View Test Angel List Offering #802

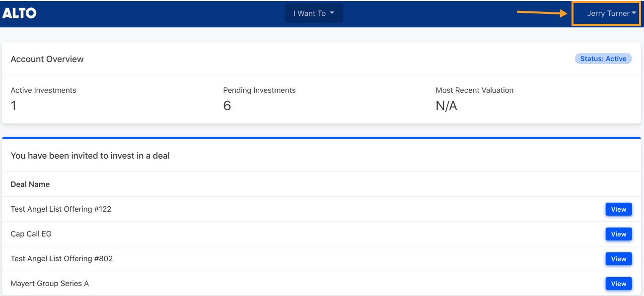click(619, 259)
